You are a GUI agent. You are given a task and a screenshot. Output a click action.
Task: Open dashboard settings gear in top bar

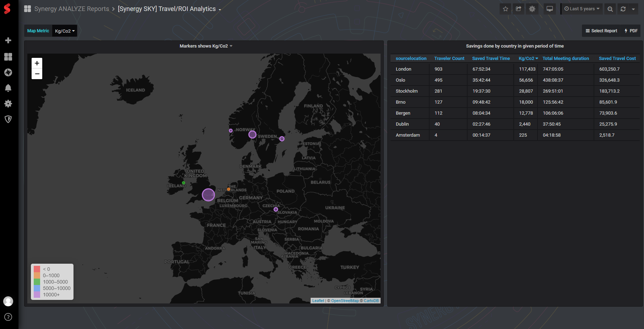coord(532,9)
